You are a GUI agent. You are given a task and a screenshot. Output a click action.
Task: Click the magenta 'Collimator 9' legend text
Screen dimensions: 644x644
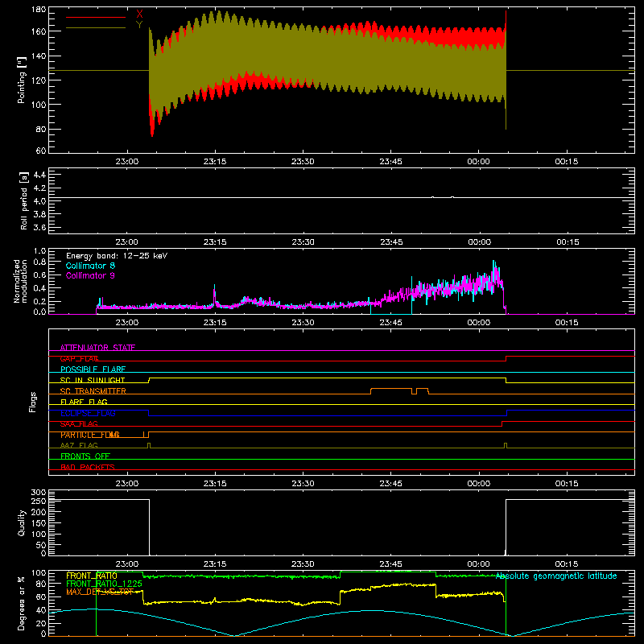pos(90,275)
